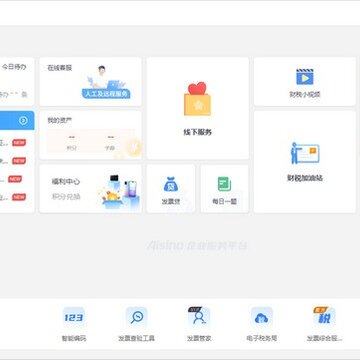360x360 pixels.
Task: Open the 智能编码 123 icon
Action: (74, 317)
